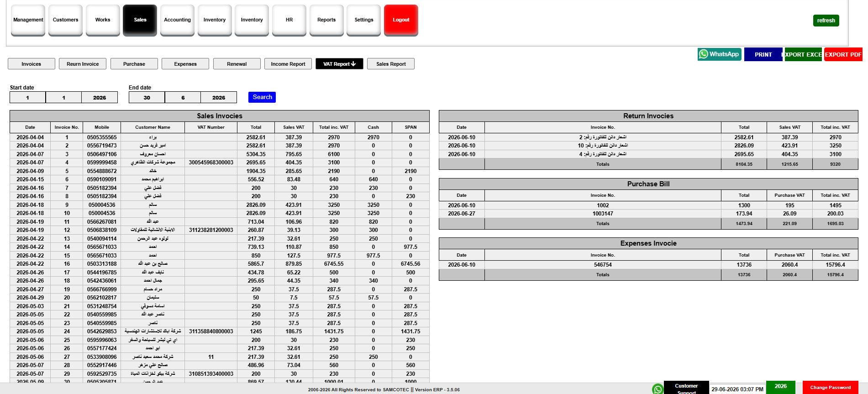Switch to the Reurn Invoice tab
The height and width of the screenshot is (394, 868).
pyautogui.click(x=83, y=64)
